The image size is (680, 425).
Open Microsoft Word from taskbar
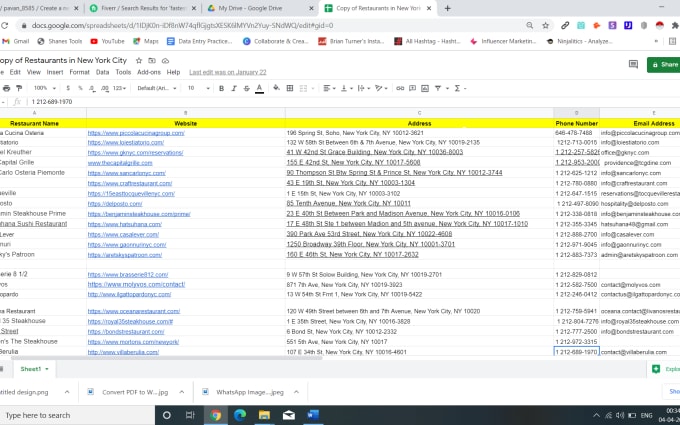313,415
